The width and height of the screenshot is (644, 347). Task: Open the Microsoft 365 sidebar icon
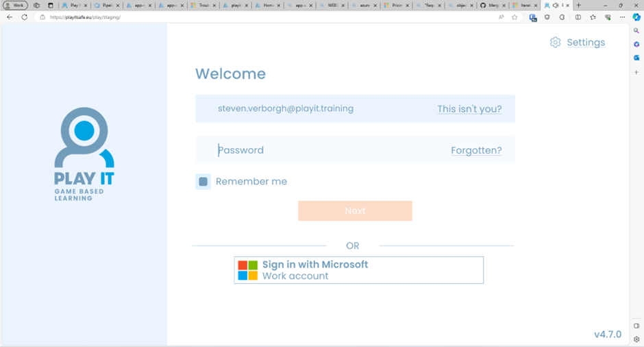click(x=636, y=44)
